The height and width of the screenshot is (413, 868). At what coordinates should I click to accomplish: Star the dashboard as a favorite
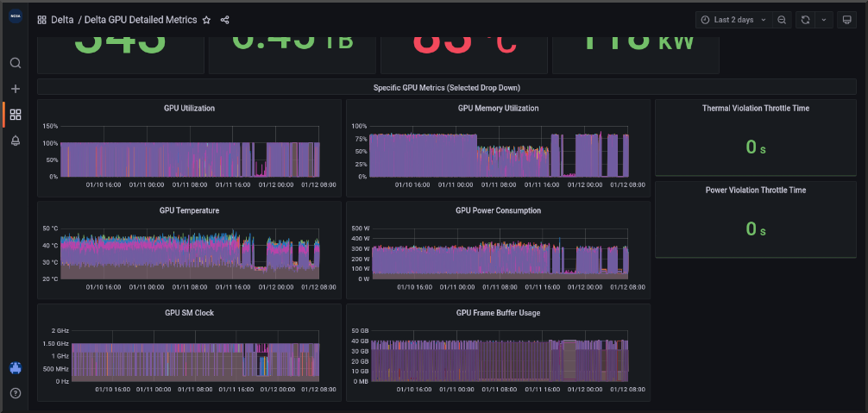click(x=206, y=20)
